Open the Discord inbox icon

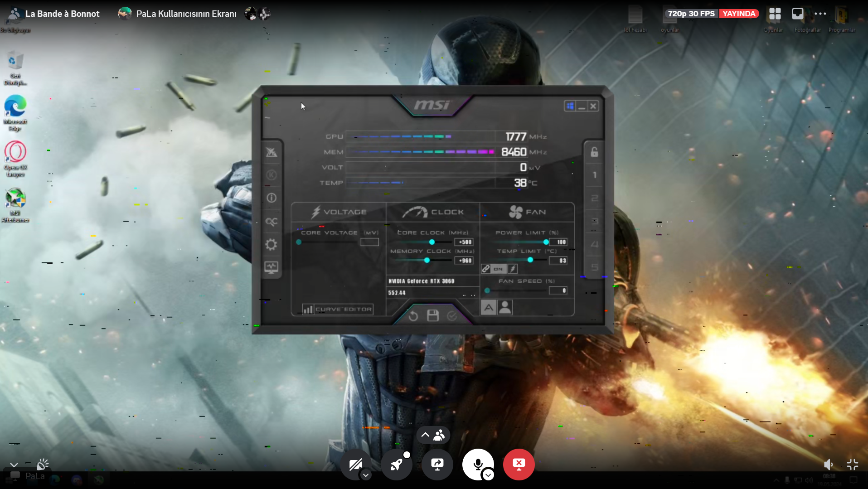[x=798, y=14]
